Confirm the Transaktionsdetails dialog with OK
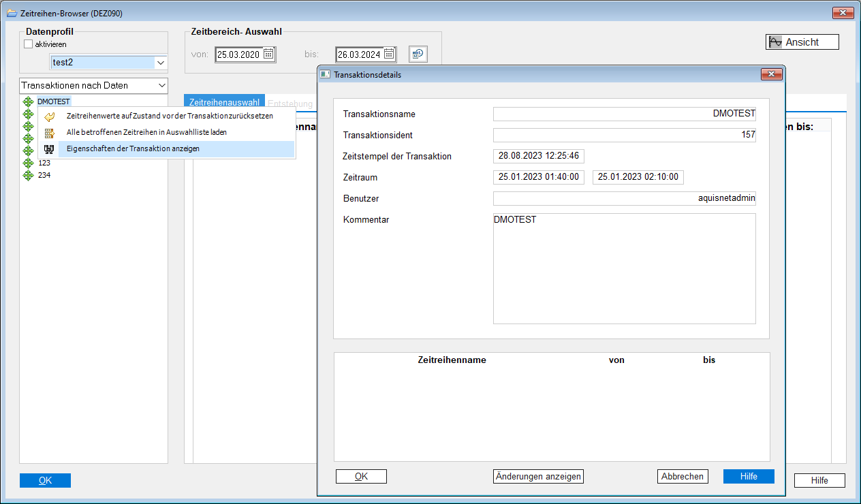 click(x=361, y=477)
